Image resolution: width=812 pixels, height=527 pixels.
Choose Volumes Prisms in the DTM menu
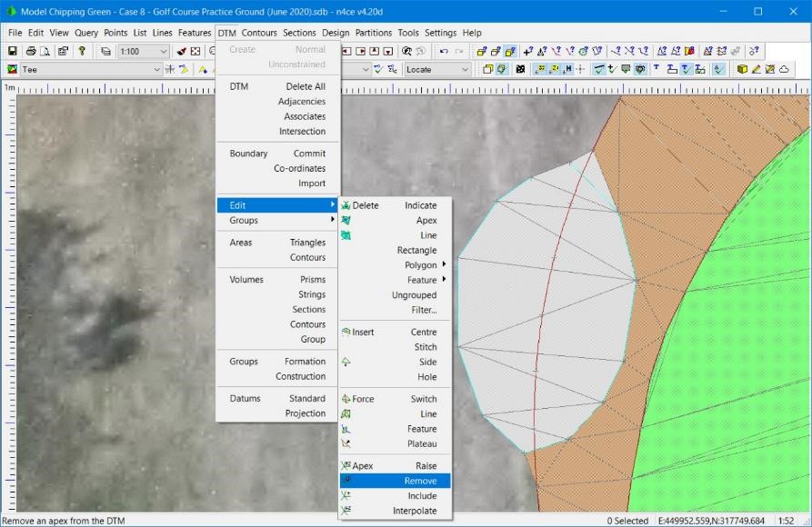tap(276, 280)
